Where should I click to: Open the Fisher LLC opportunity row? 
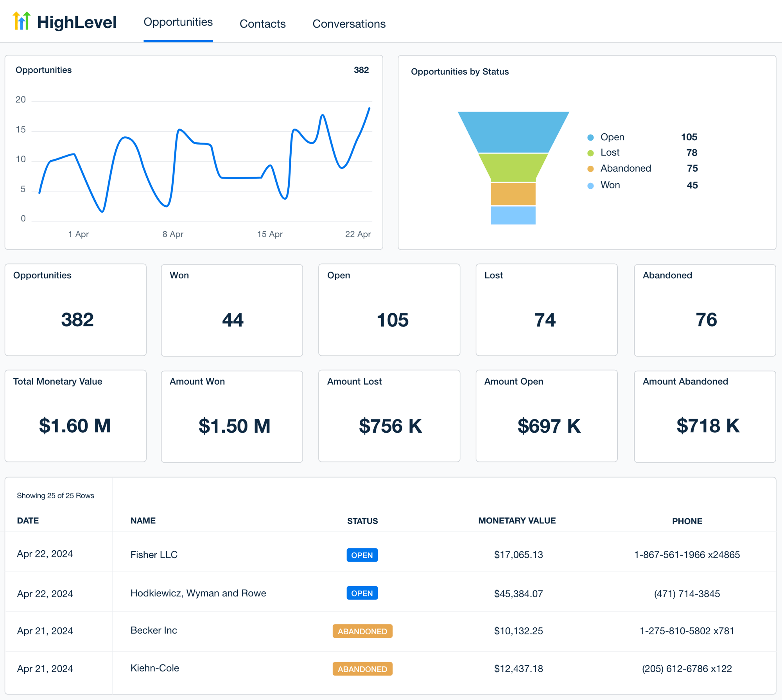click(x=154, y=555)
